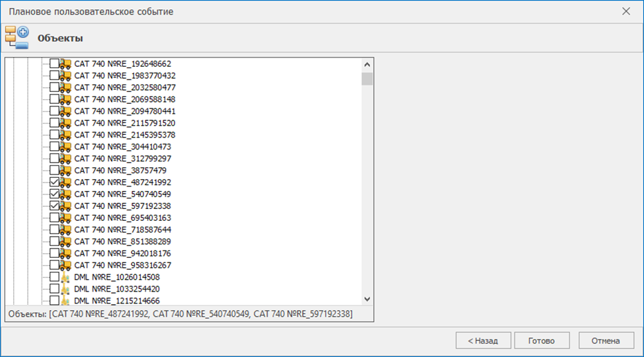
Task: Click truck icon of CAT 740 №RE_695403163
Action: 65,218
